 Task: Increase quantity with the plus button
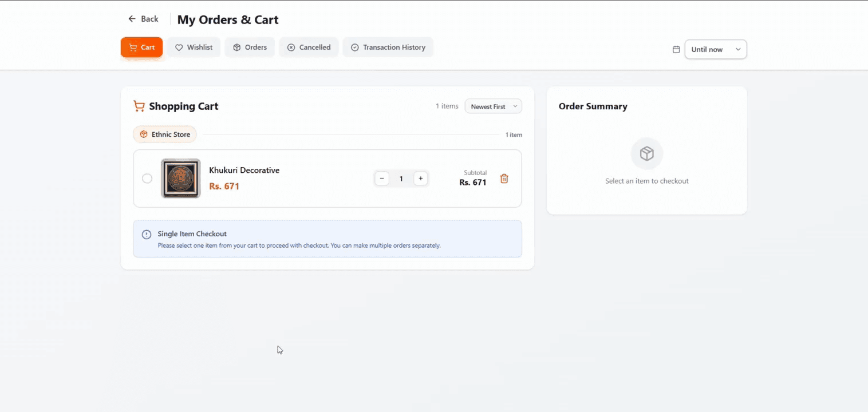421,179
